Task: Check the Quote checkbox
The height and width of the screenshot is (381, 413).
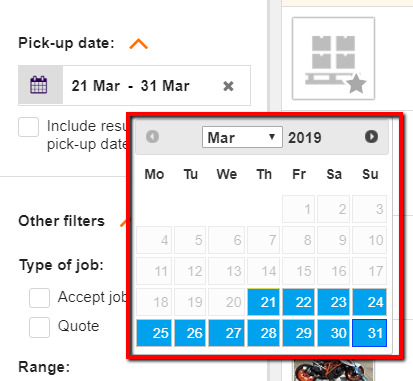Action: 39,327
